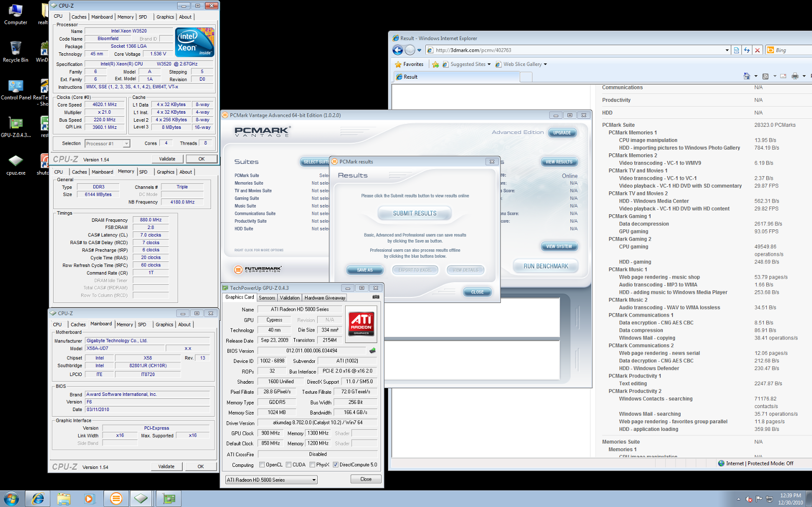The height and width of the screenshot is (507, 812).
Task: Select the cpuz.exe desktop icon
Action: click(x=16, y=164)
